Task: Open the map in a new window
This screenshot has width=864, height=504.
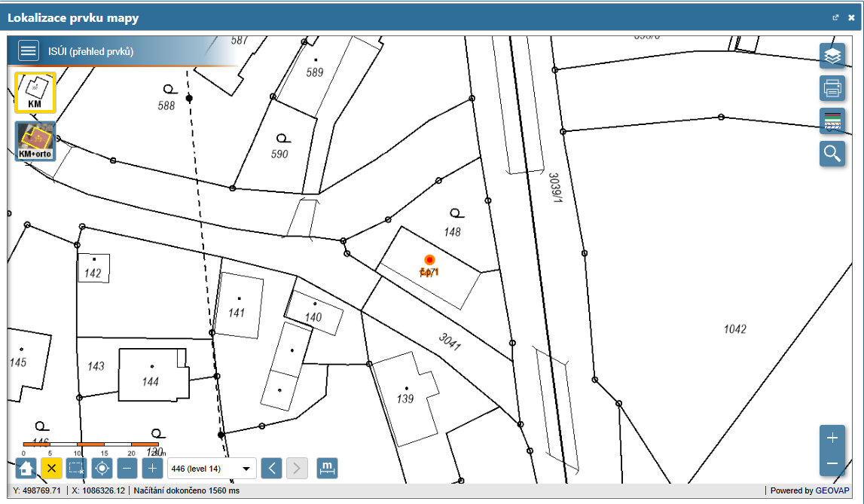Action: coord(835,17)
